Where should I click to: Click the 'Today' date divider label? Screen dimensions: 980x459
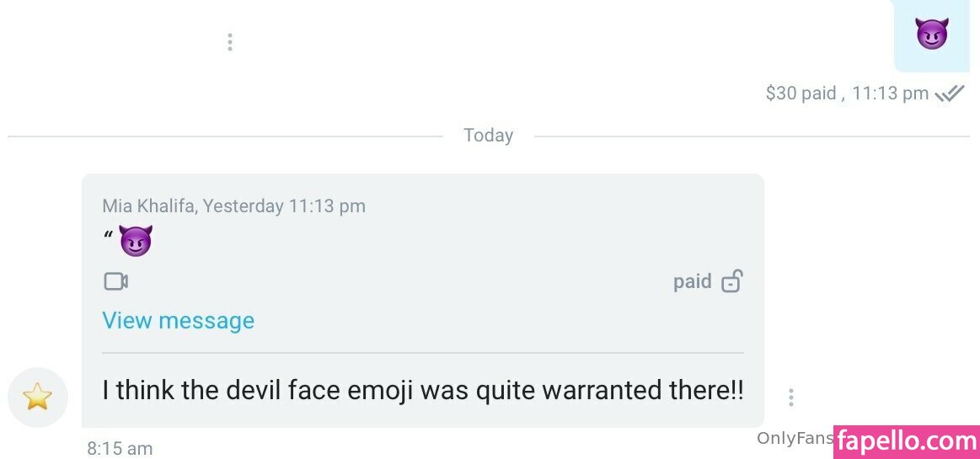click(x=488, y=136)
